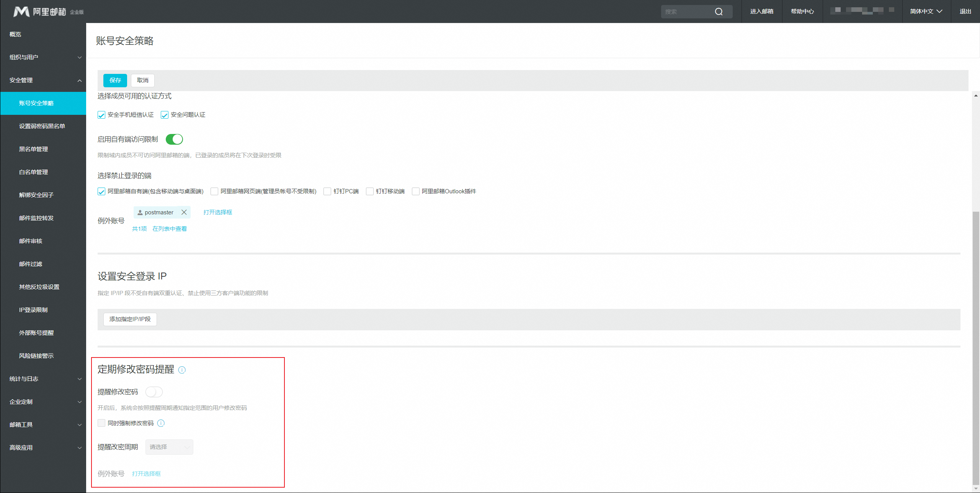Enable 提醒修改密码 toggle switch
Screen dimensions: 980x493
coord(154,392)
